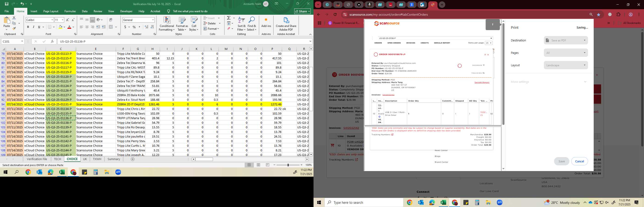This screenshot has width=644, height=207.
Task: Toggle Underline formatting
Action: tap(39, 27)
